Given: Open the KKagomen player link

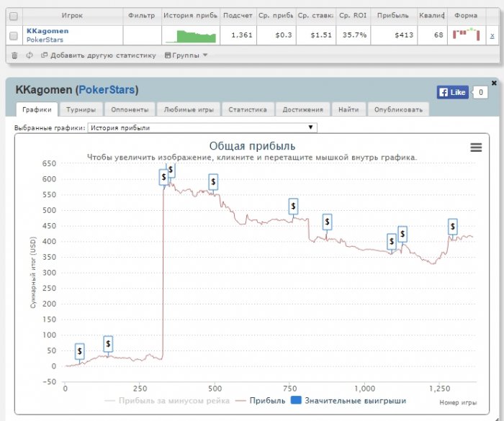Looking at the screenshot, I should 48,31.
